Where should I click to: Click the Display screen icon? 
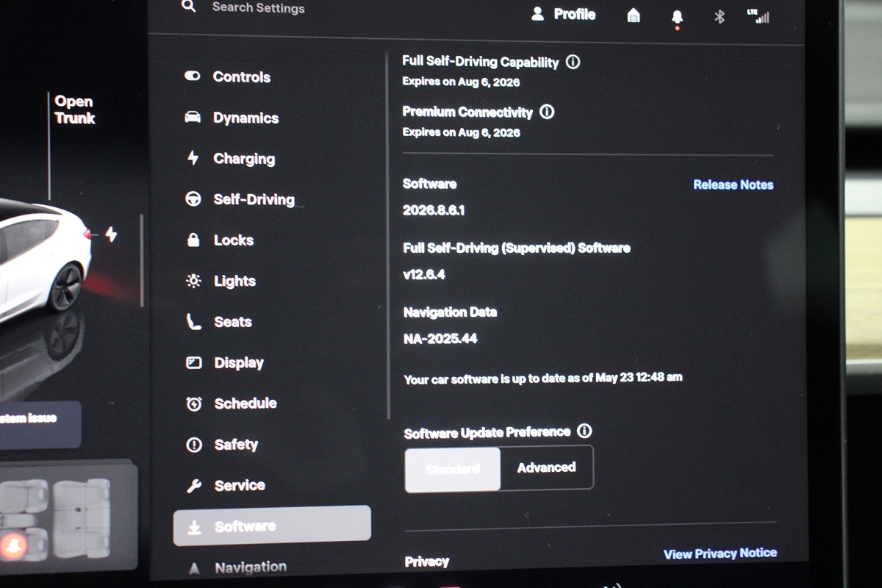(194, 362)
